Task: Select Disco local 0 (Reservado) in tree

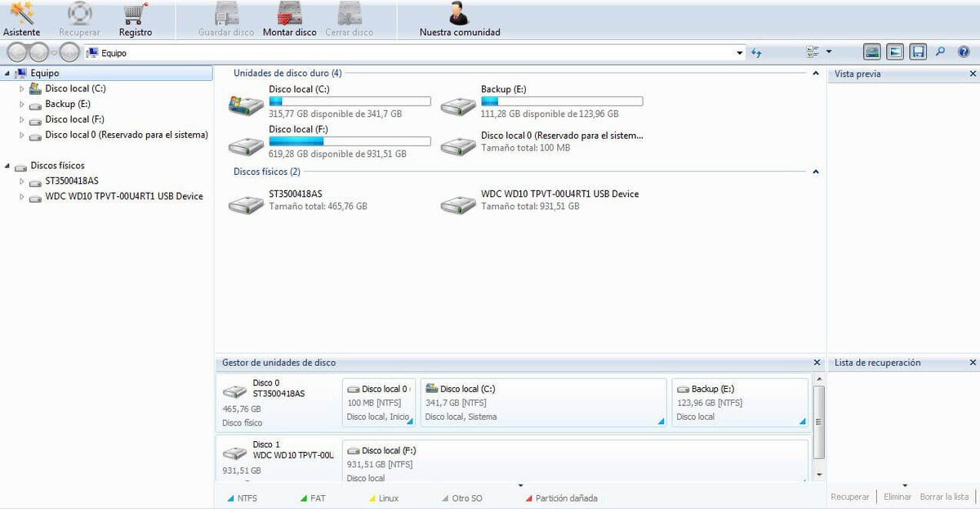Action: click(127, 135)
